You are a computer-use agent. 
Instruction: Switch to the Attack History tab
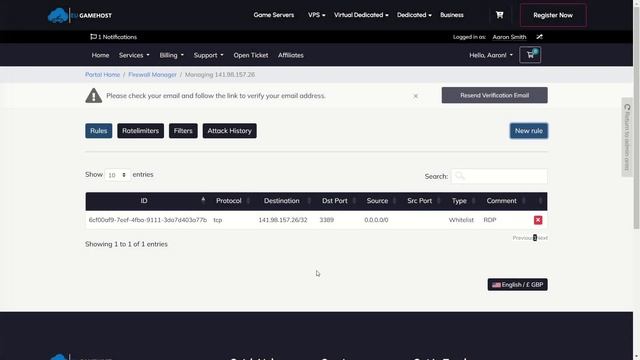229,131
